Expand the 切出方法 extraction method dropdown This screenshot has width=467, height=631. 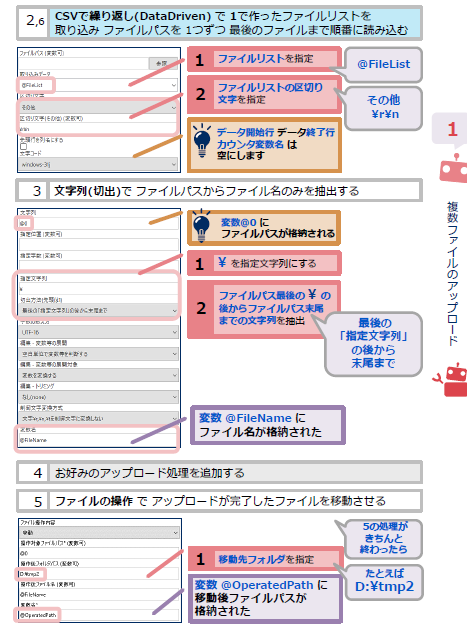pyautogui.click(x=99, y=311)
